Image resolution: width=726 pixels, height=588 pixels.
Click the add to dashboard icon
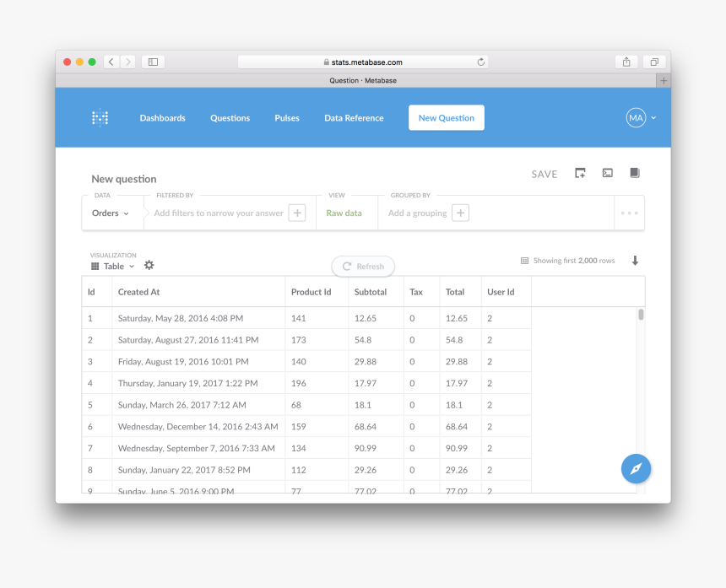point(580,173)
